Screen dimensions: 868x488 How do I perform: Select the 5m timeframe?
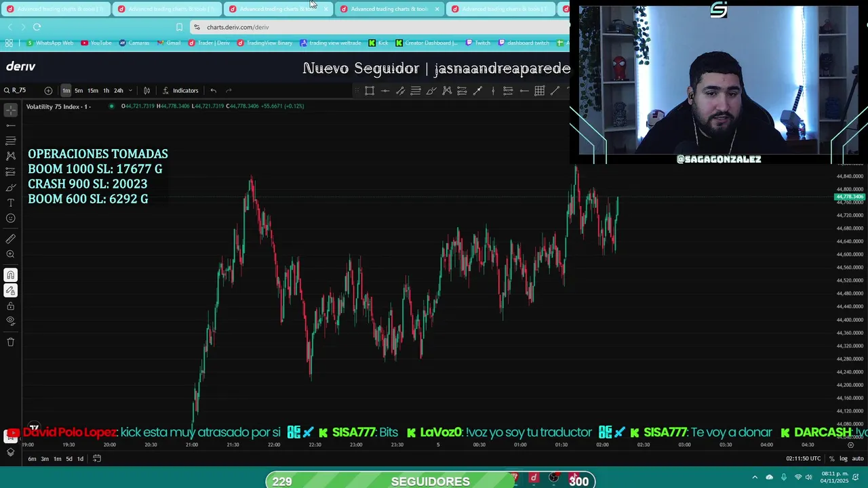(79, 90)
